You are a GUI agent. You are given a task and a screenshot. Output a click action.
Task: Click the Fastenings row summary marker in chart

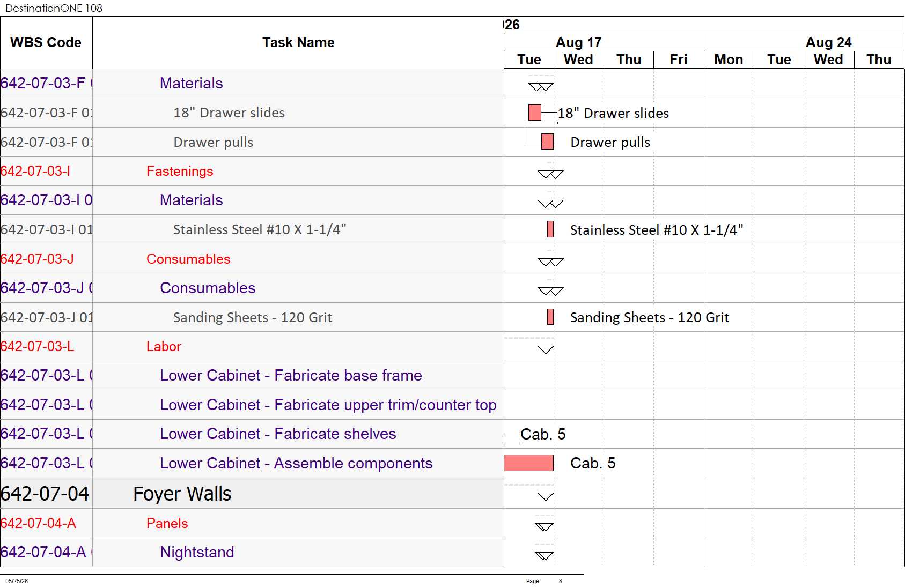550,174
